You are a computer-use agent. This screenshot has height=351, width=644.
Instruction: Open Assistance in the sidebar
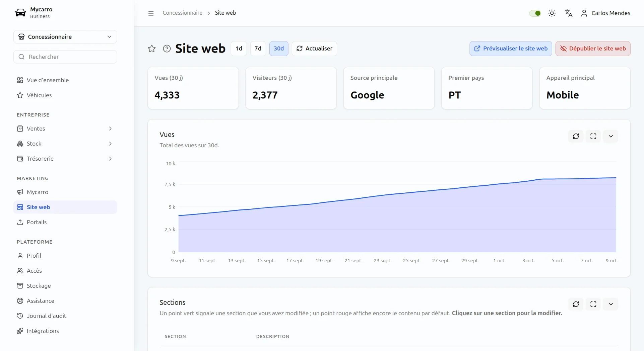pos(65,301)
